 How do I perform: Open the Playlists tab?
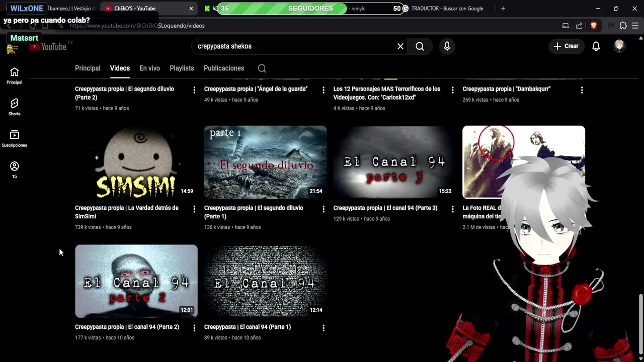tap(182, 68)
